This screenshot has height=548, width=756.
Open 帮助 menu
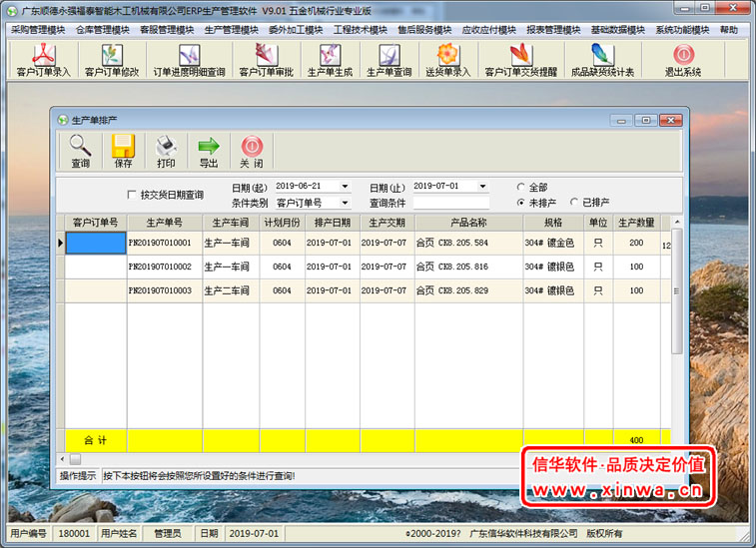(729, 30)
